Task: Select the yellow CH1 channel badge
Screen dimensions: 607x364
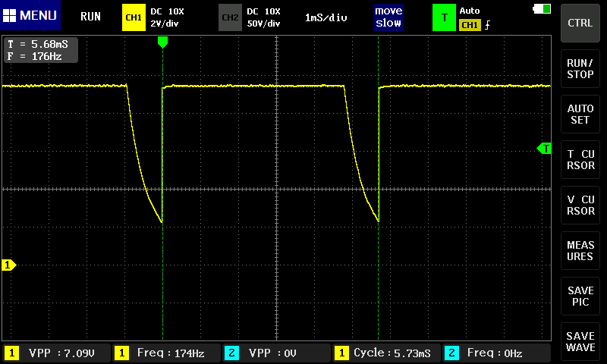Action: 134,17
